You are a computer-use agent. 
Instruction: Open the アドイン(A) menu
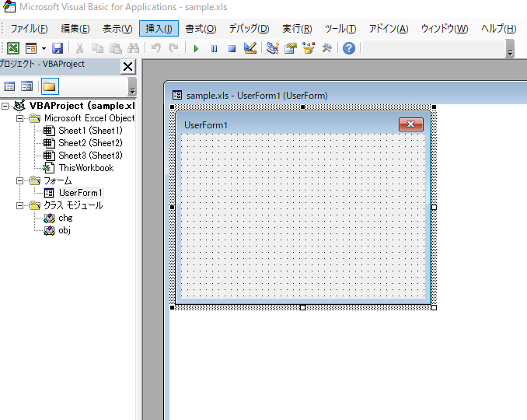pyautogui.click(x=389, y=29)
